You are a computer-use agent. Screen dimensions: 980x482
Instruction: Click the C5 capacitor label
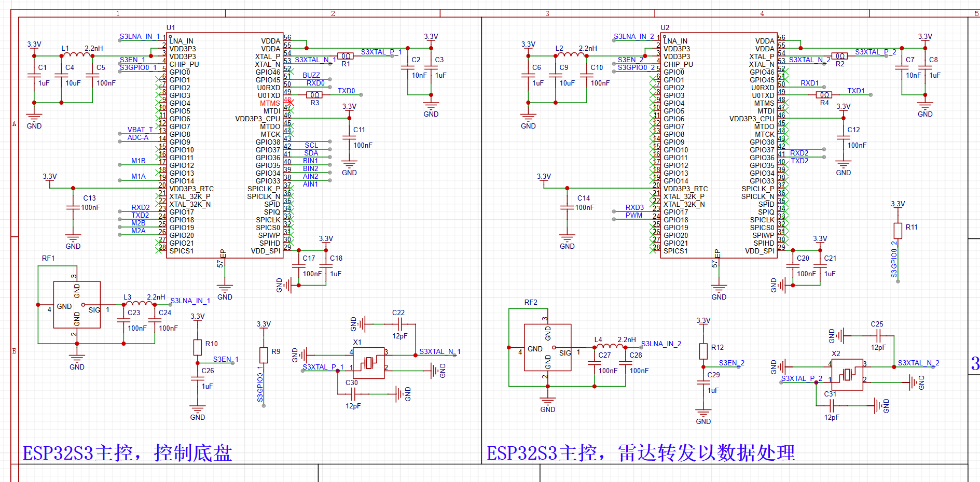tap(101, 67)
